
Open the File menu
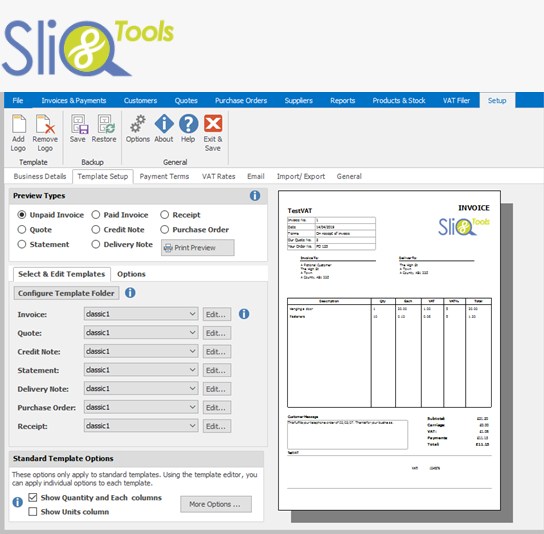coord(18,101)
